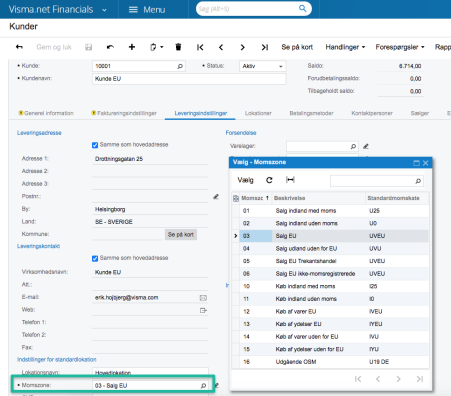The width and height of the screenshot is (451, 396).
Task: Click the Kundenavn input field
Action: click(x=189, y=79)
